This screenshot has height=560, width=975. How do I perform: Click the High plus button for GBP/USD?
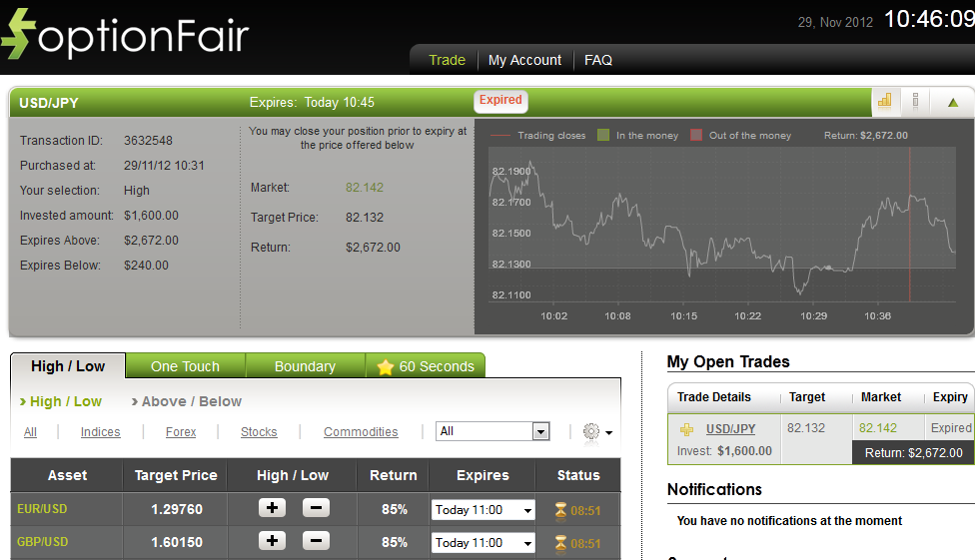click(272, 541)
